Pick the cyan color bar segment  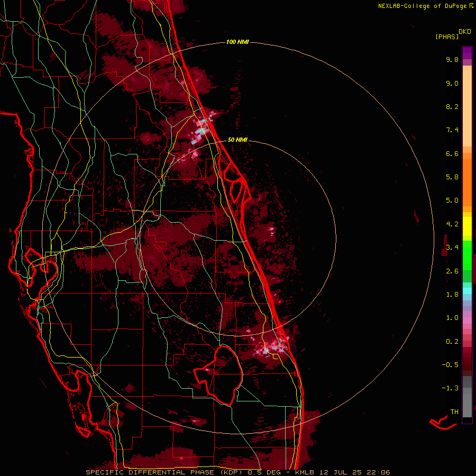coord(467,291)
